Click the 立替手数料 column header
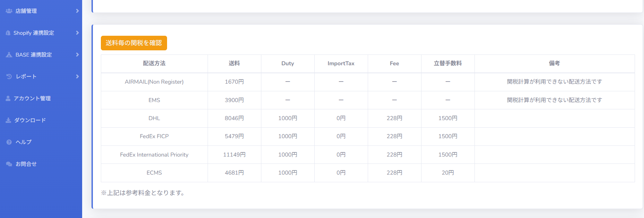The height and width of the screenshot is (218, 644). [x=448, y=64]
